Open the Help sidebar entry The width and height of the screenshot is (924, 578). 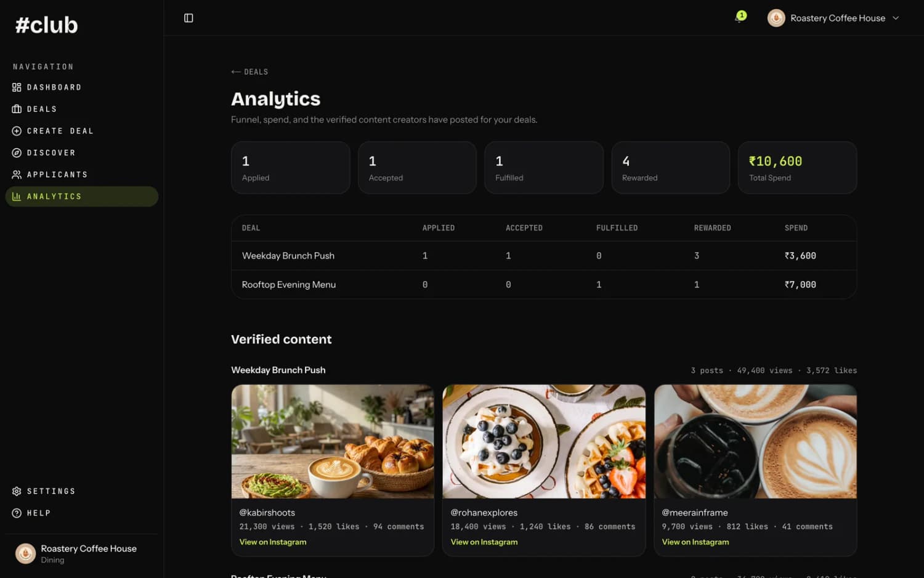[81, 513]
